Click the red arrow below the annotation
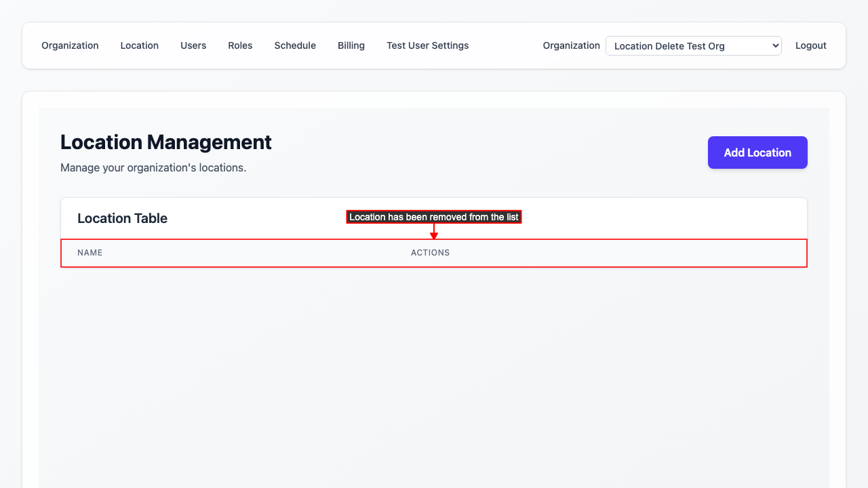 click(434, 232)
